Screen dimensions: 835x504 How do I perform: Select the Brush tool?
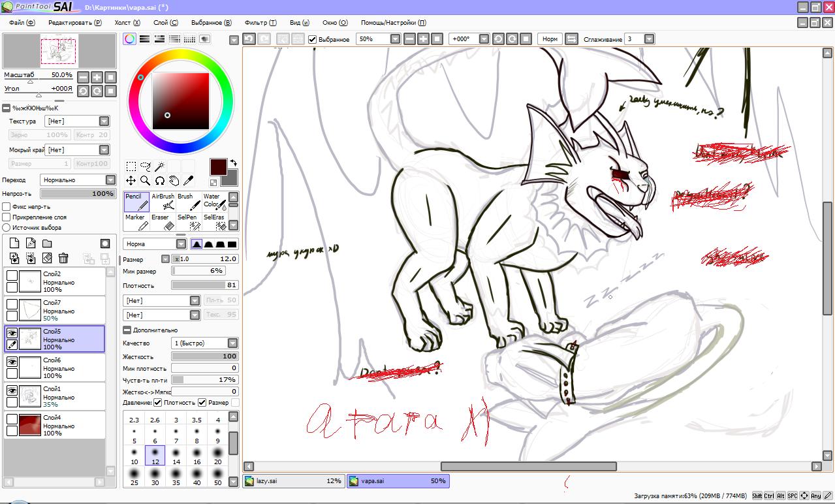pyautogui.click(x=189, y=202)
